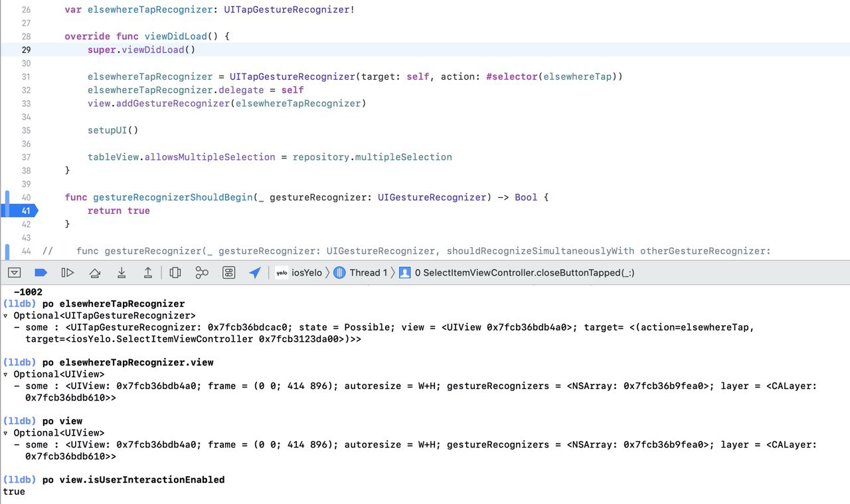Click the Simulate Location arrow icon
850x504 pixels.
255,272
